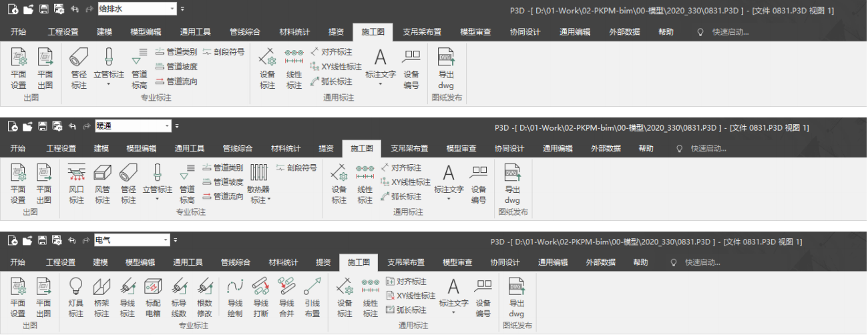
Task: Select 设备标注 in the 给排水 ribbon
Action: click(268, 69)
